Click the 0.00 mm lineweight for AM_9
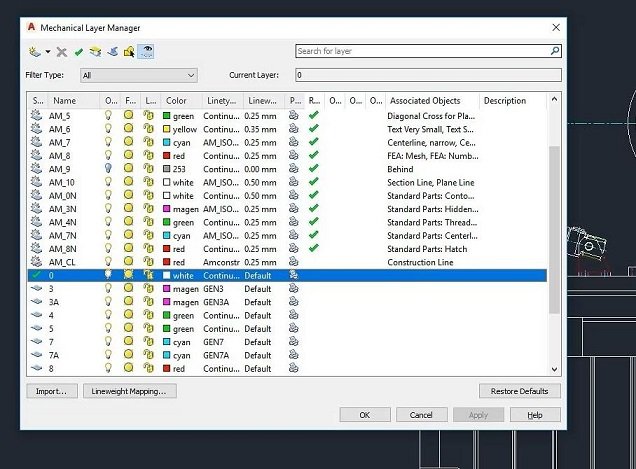This screenshot has height=469, width=636. point(260,169)
